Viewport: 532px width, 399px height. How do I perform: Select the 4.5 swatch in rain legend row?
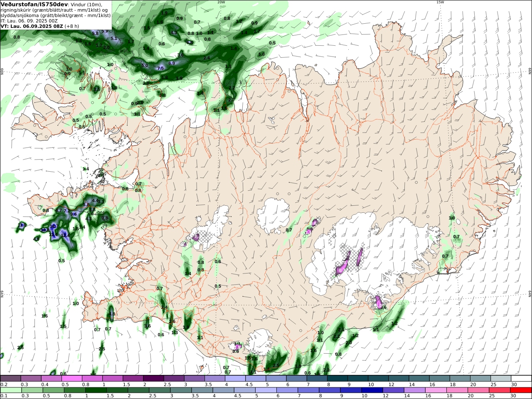click(x=244, y=390)
